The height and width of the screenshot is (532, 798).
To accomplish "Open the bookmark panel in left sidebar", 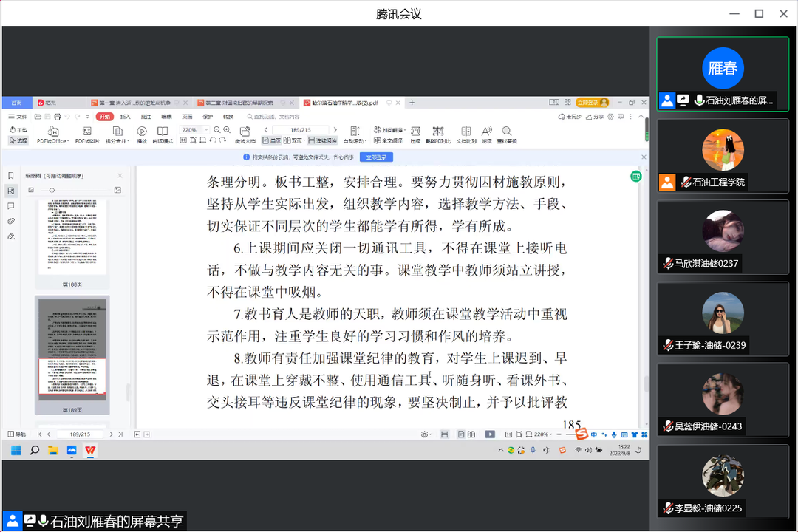I will pos(11,176).
